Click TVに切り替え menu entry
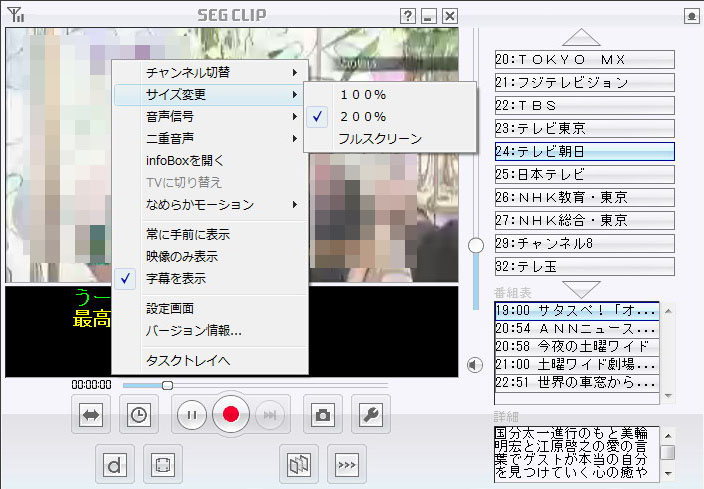The width and height of the screenshot is (704, 489). coord(210,182)
